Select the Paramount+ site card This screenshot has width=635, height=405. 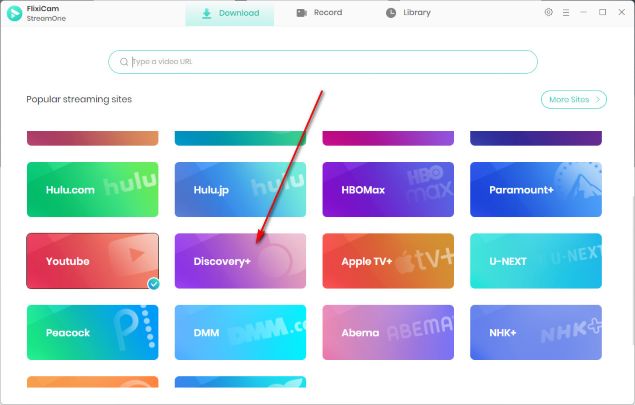click(x=536, y=190)
